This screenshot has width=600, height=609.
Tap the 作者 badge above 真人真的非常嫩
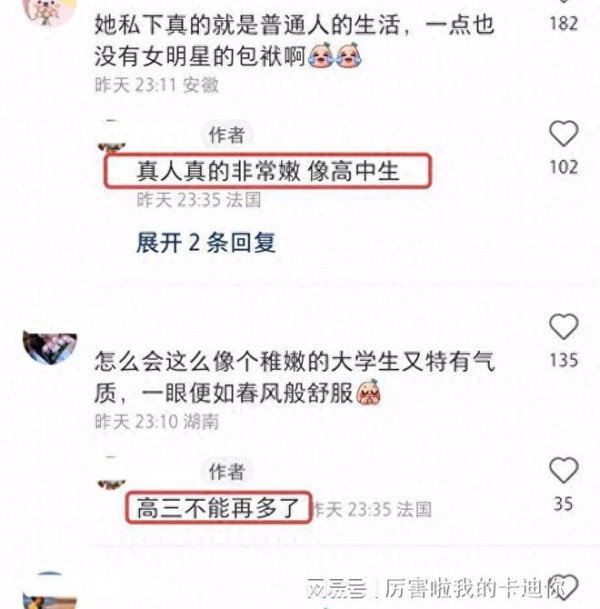pos(227,135)
